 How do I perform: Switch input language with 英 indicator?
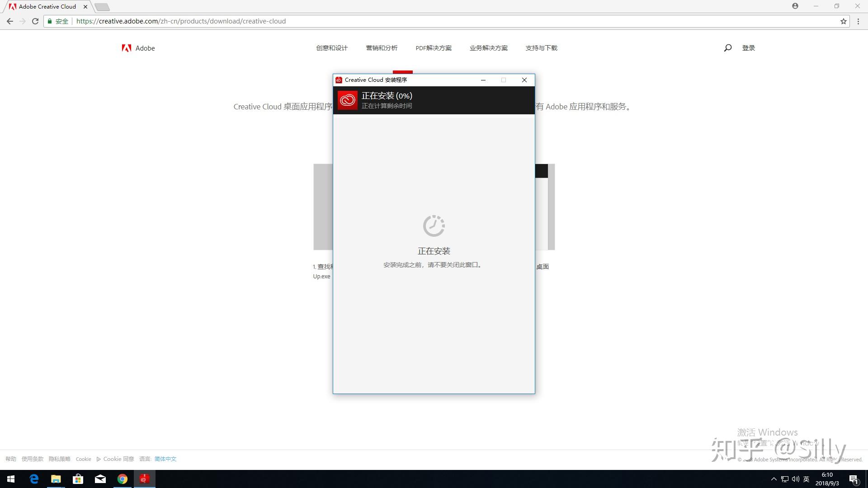(806, 479)
